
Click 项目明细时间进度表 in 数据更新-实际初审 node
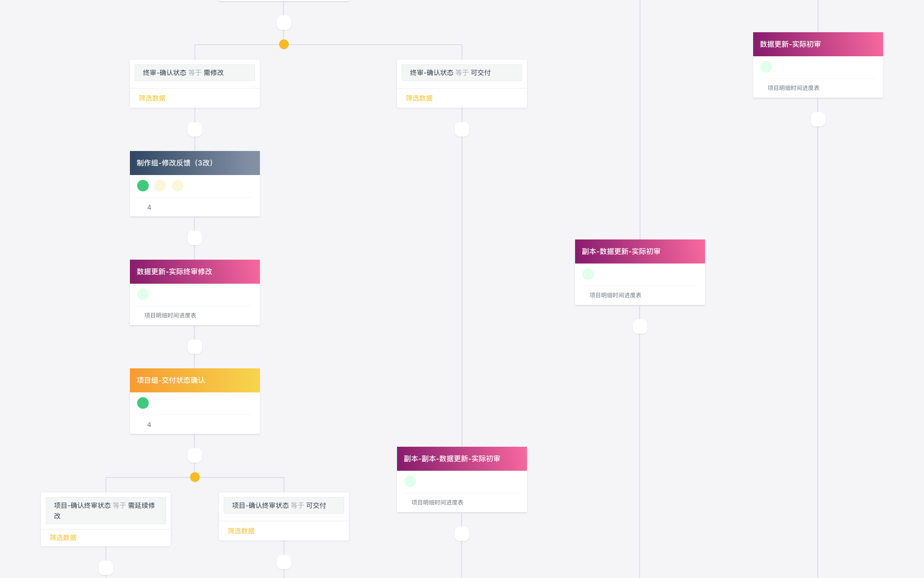794,88
